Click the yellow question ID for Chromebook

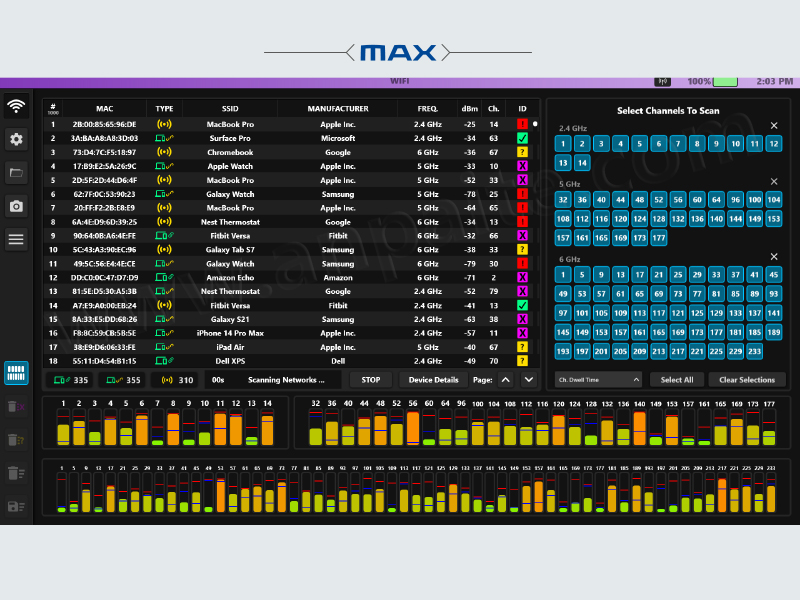[522, 152]
